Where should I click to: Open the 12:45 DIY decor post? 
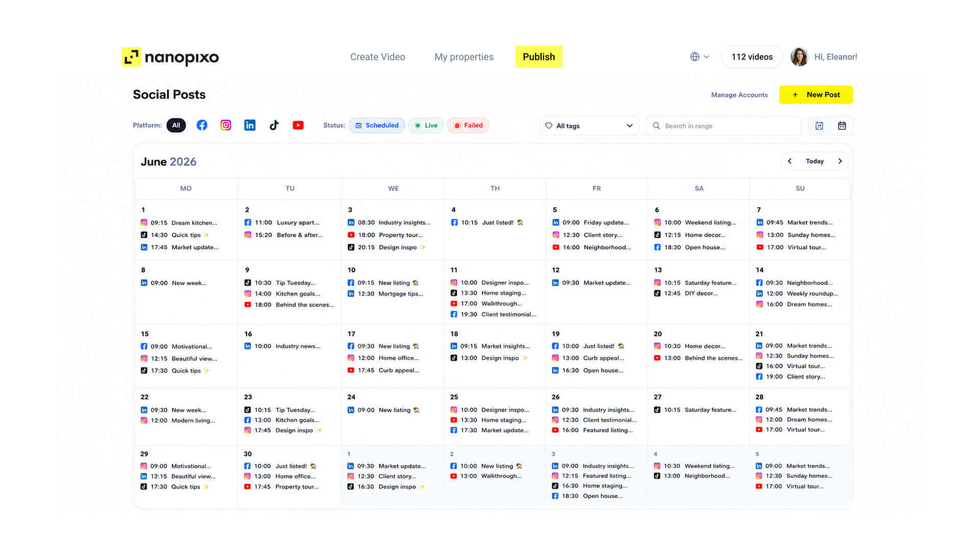(686, 293)
